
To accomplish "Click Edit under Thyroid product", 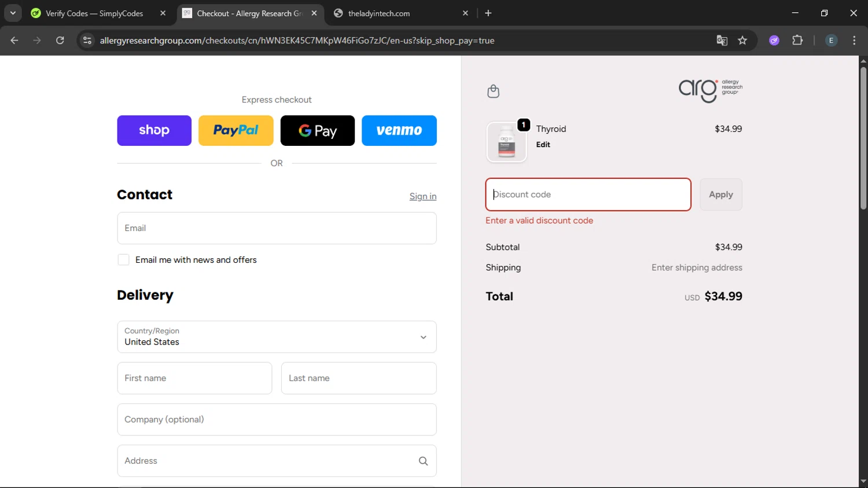I will click(543, 145).
